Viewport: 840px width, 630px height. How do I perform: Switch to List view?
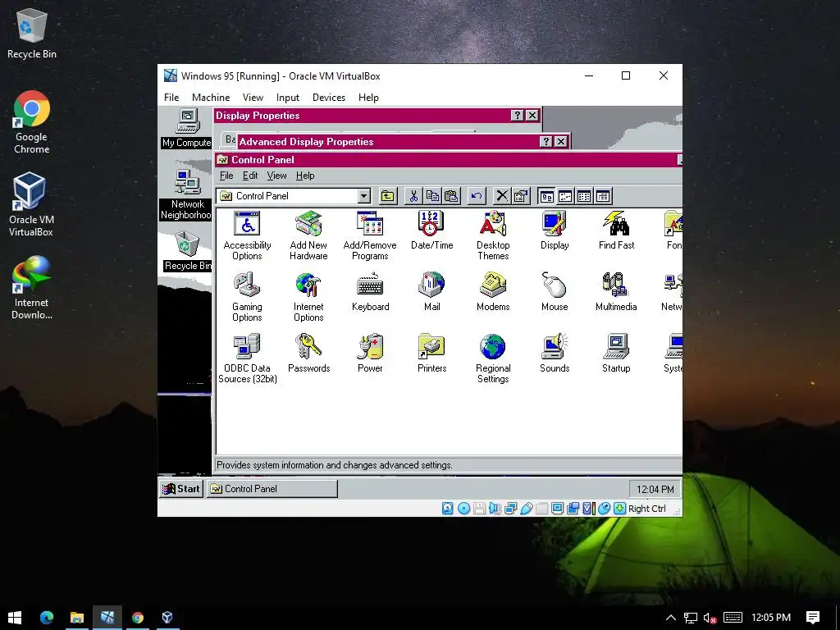click(x=584, y=196)
